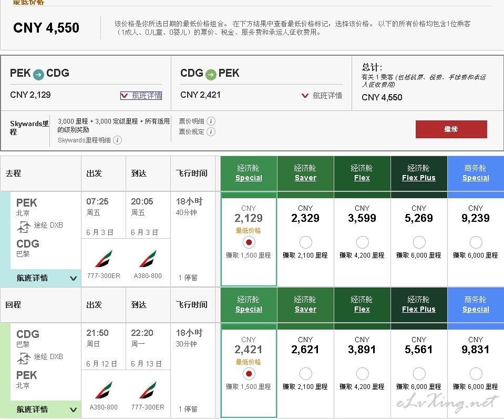Open outbound 经济舱 Special column header
The height and width of the screenshot is (420, 504).
click(x=249, y=173)
